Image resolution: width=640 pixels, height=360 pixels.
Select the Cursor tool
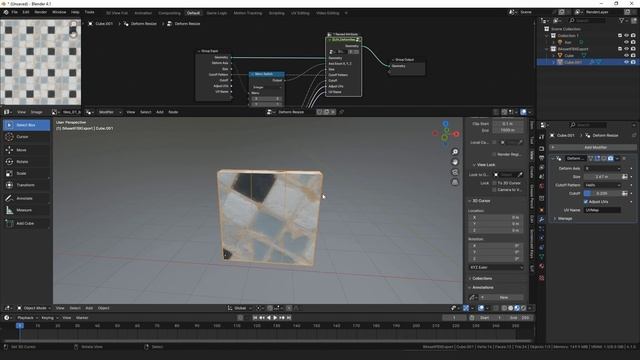27,137
